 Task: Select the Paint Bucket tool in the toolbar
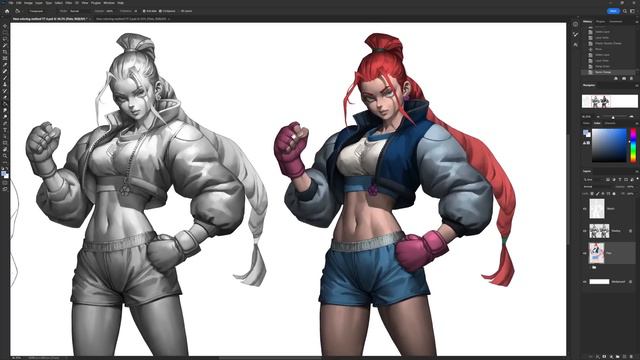coord(5,104)
